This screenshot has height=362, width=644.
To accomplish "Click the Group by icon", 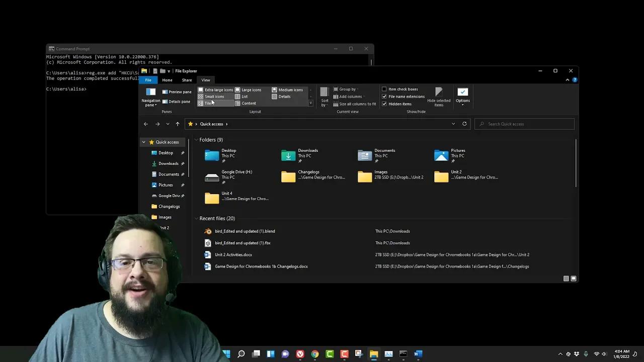I will click(x=336, y=89).
